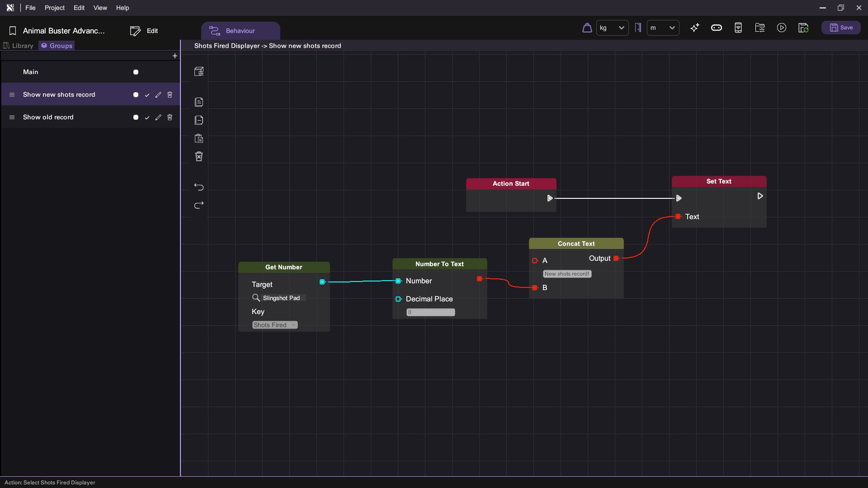Open the VR headset preview icon
868x488 pixels.
[x=717, y=28]
